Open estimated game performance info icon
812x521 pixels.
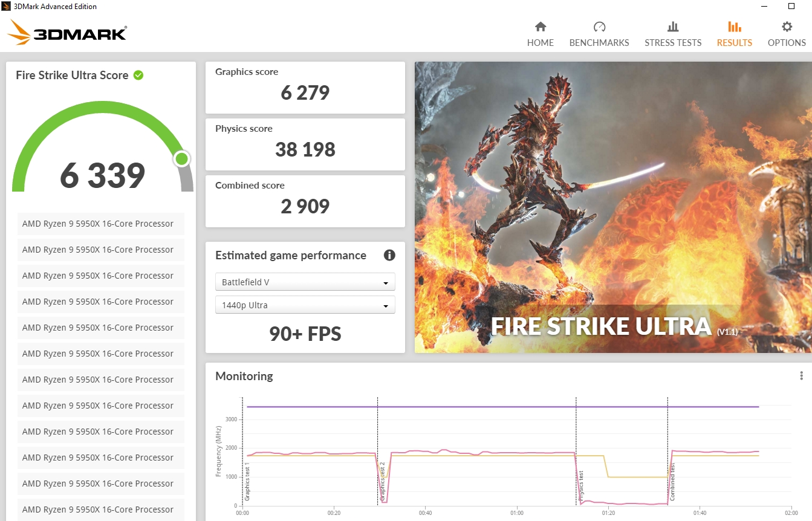click(389, 255)
